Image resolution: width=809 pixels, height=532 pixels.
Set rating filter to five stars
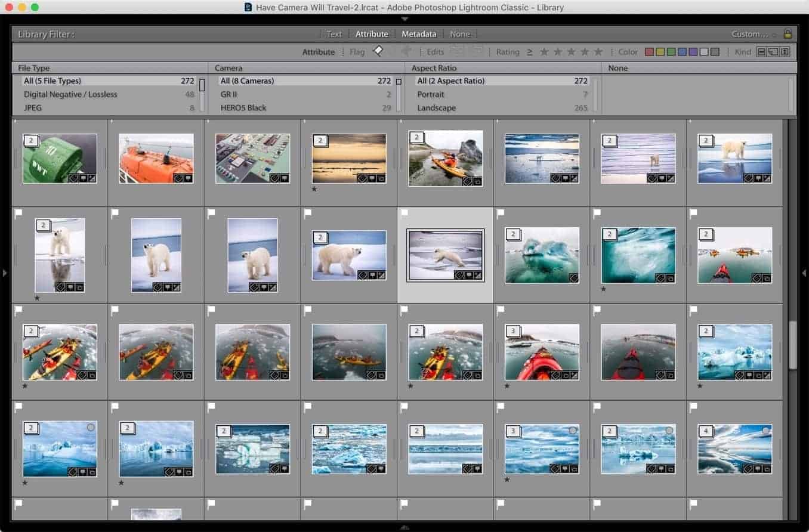598,52
